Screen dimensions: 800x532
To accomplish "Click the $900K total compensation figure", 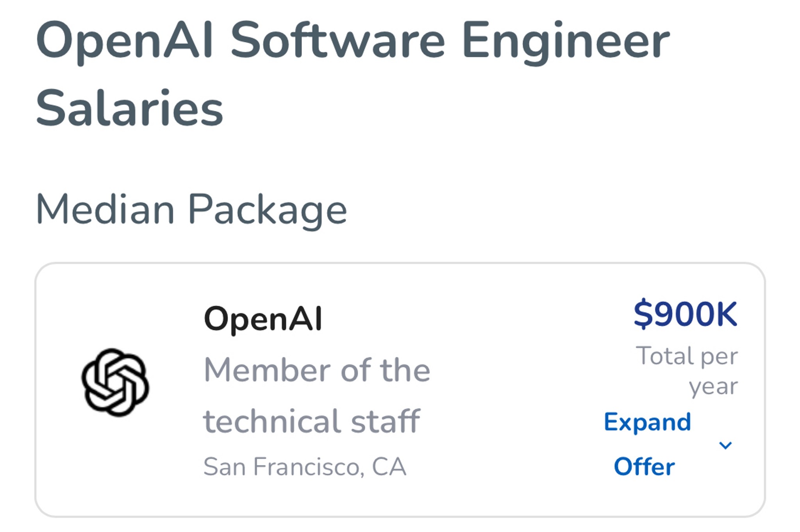I will click(685, 314).
